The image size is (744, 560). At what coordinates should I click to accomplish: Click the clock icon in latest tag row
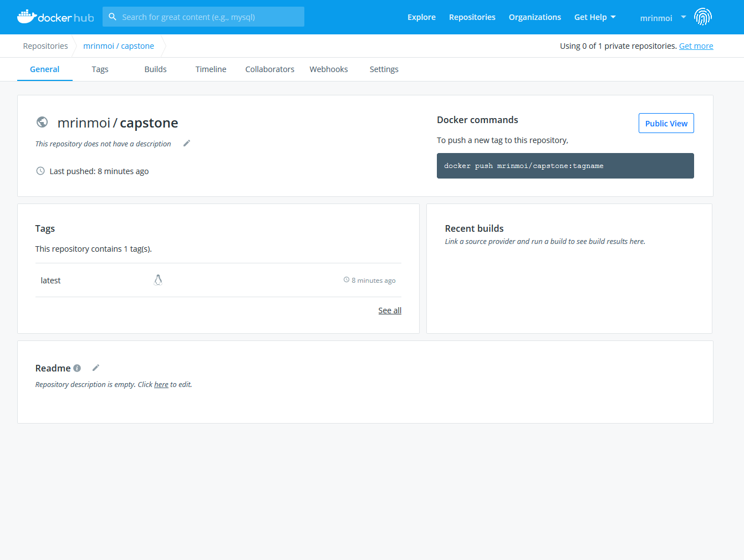click(x=346, y=280)
